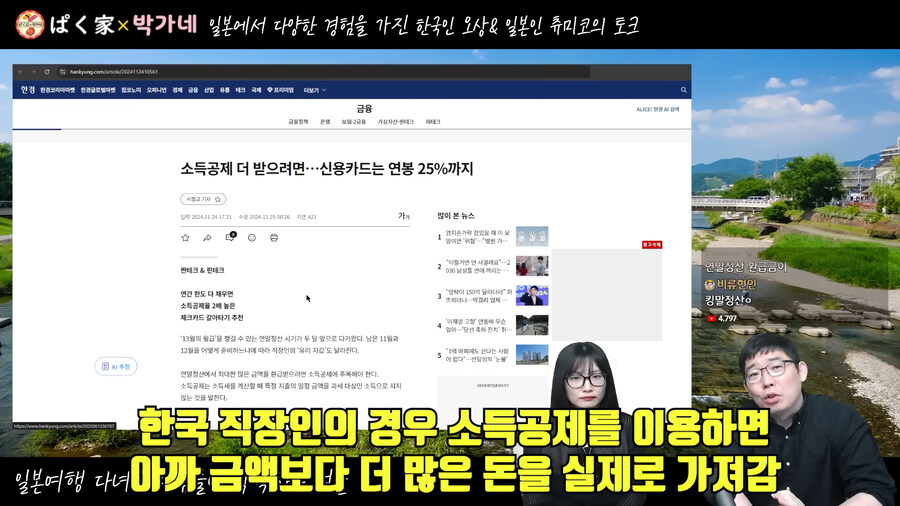Select the 보험·2금융 sub-tab
Screen dimensions: 900x506
(x=354, y=122)
